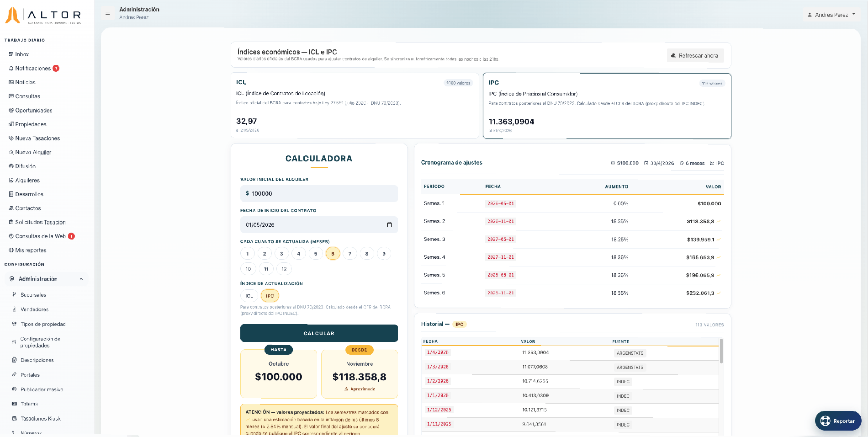Choose IPC as update index
868x437 pixels.
tap(270, 296)
